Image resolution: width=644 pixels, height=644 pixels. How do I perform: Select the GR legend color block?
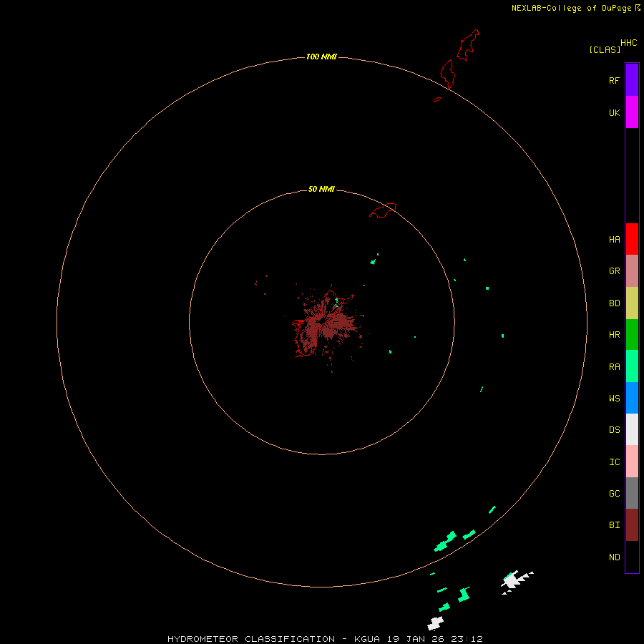[632, 271]
